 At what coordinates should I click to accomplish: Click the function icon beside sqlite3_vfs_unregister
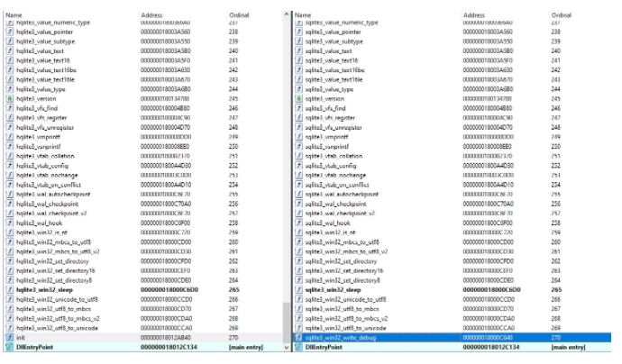298,127
